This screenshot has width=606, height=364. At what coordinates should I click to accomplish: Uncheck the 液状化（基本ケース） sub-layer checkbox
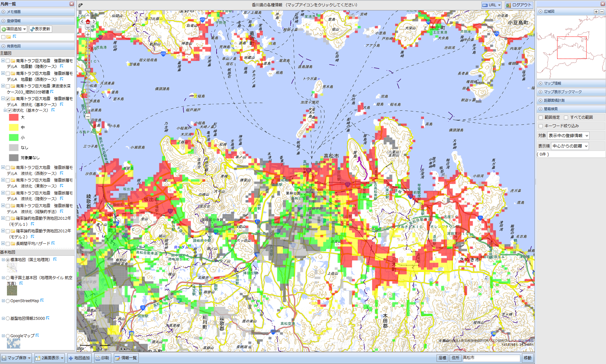[9, 110]
